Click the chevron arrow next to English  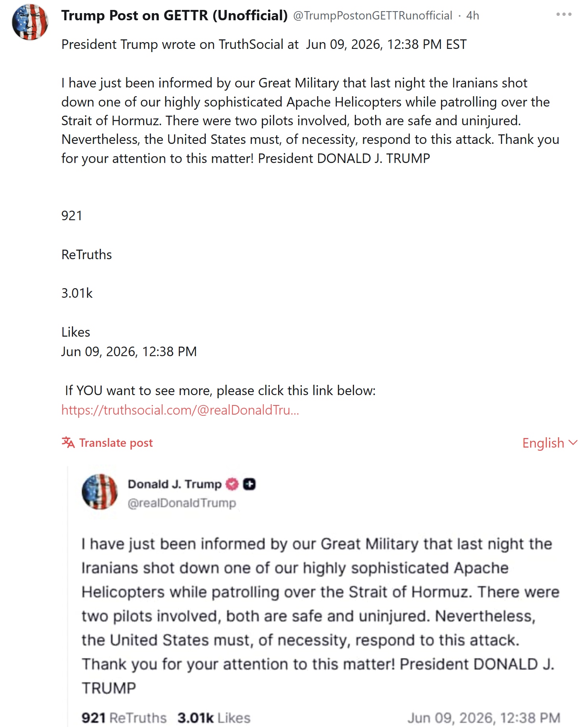click(573, 442)
